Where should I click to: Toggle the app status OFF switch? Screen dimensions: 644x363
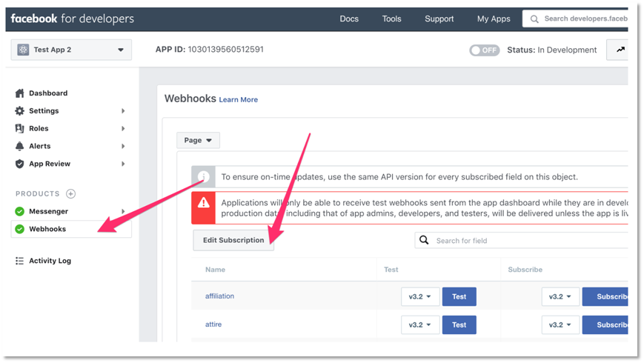click(x=484, y=50)
